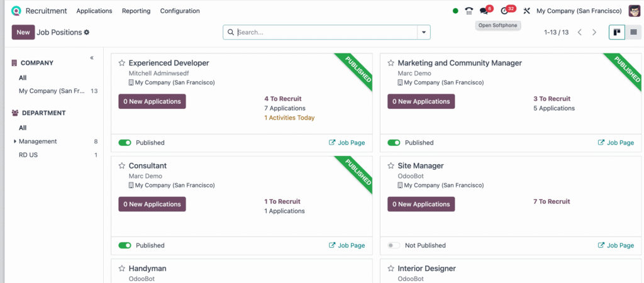Open the softphone phone icon
The width and height of the screenshot is (644, 283).
(469, 11)
